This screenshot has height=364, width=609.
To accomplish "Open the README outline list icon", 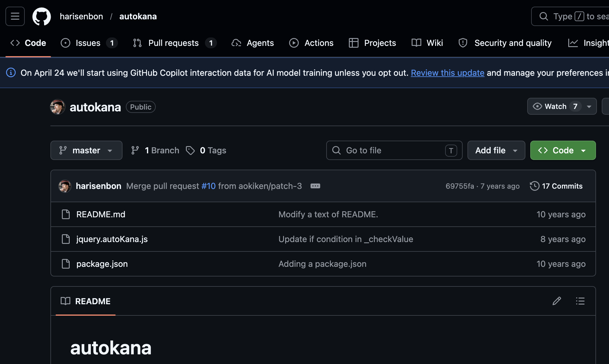I will click(580, 301).
